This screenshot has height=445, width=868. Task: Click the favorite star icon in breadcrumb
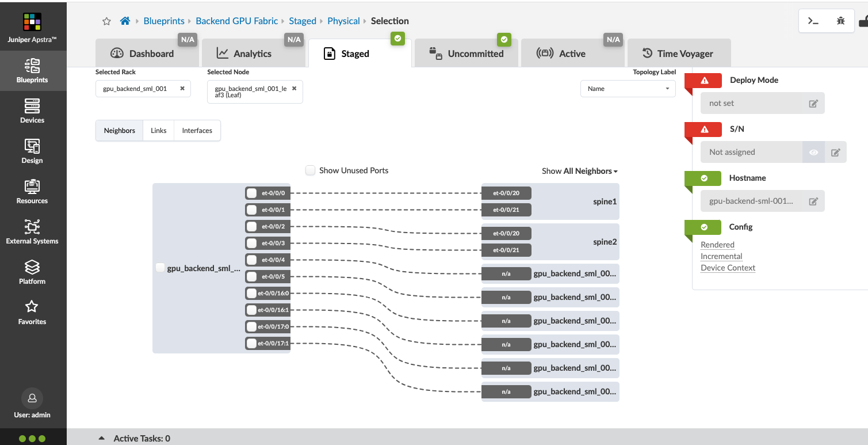pos(106,21)
